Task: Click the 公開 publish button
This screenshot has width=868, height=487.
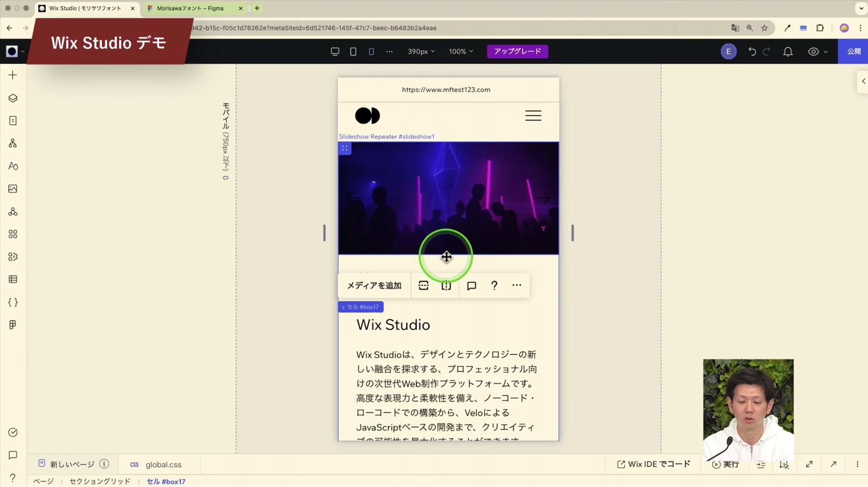Action: 853,52
